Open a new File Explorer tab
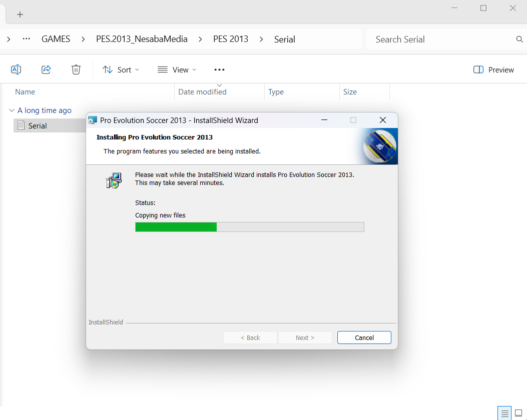The image size is (527, 420). (x=20, y=14)
